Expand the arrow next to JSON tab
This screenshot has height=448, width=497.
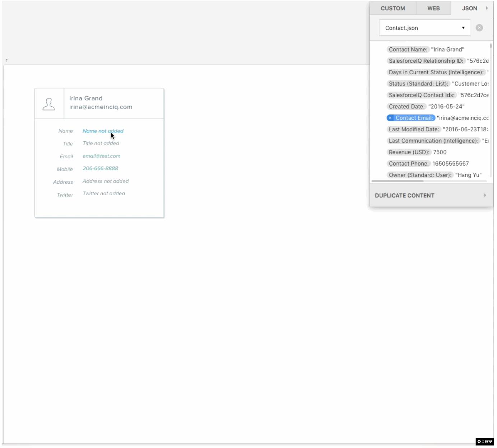pos(487,8)
